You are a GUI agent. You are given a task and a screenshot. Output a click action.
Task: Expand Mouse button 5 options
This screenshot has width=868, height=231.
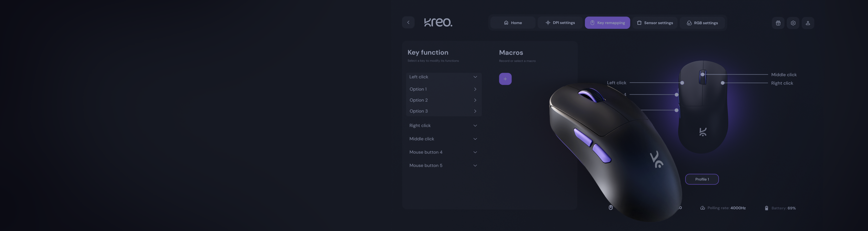click(x=475, y=165)
